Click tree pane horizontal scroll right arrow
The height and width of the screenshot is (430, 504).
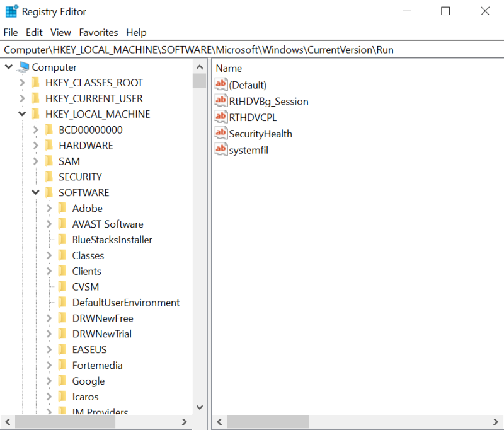tap(184, 422)
